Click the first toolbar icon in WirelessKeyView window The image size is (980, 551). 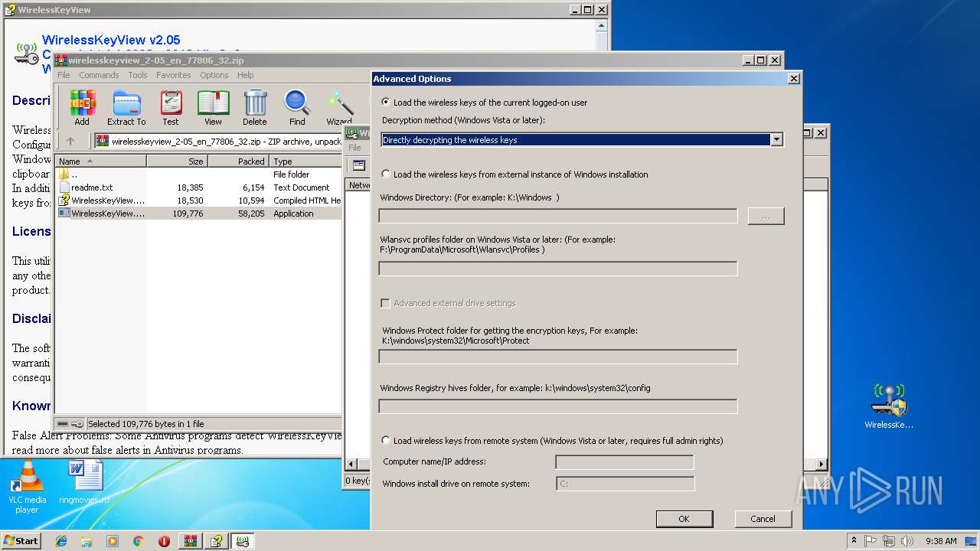pyautogui.click(x=359, y=165)
